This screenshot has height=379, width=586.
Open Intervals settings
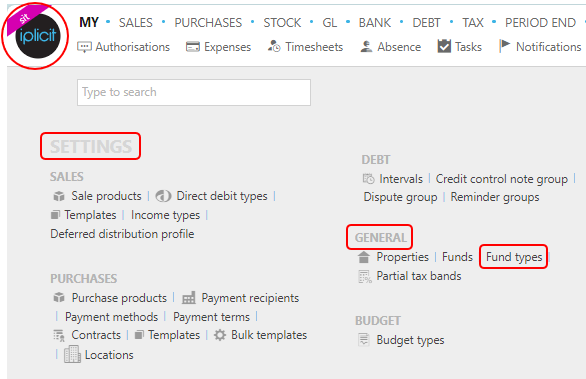tap(401, 179)
